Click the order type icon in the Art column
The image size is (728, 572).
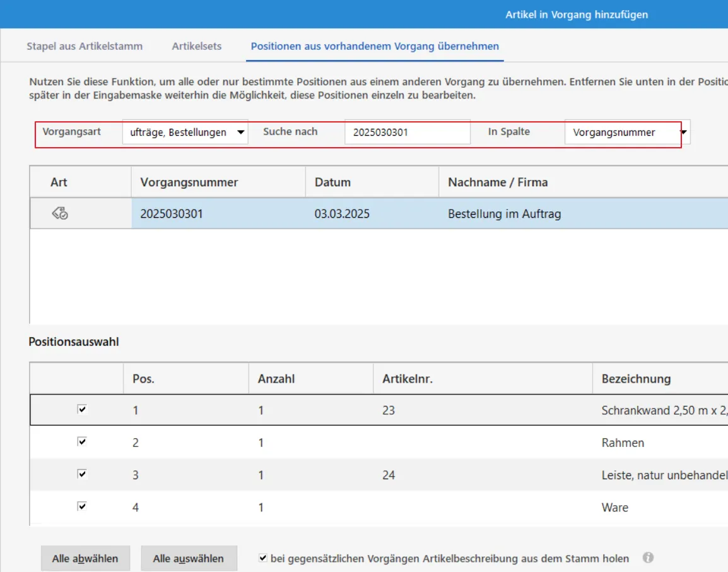(60, 214)
